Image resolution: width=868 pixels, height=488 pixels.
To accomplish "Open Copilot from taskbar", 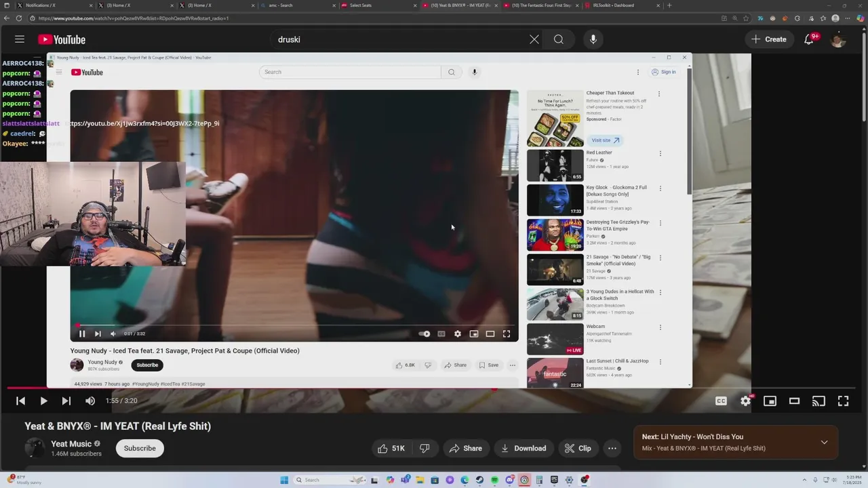I will [x=390, y=480].
